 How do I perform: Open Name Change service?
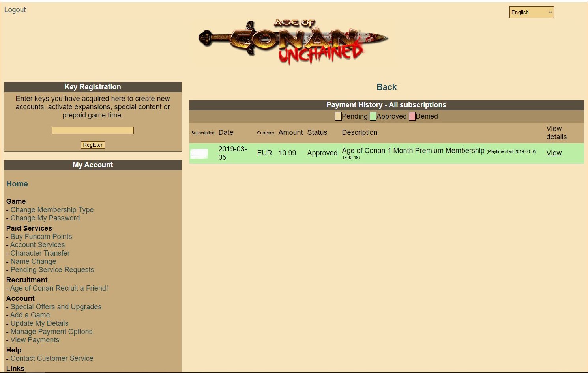(x=33, y=261)
